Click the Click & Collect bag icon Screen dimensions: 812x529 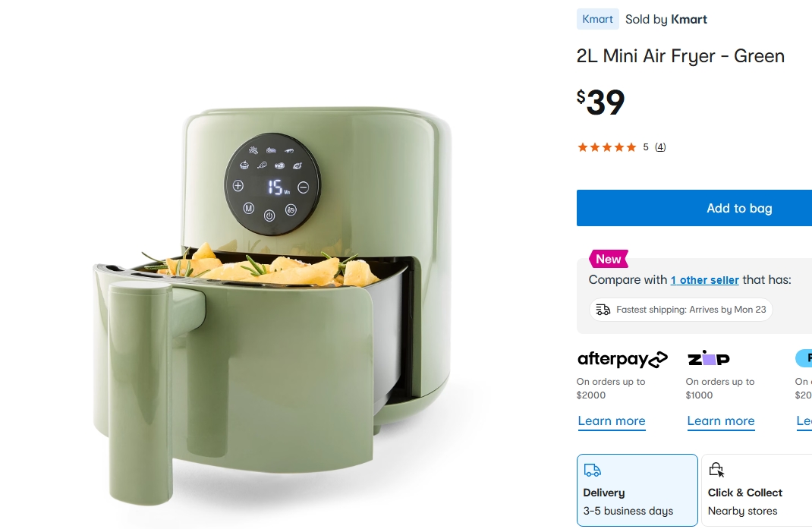click(x=716, y=469)
